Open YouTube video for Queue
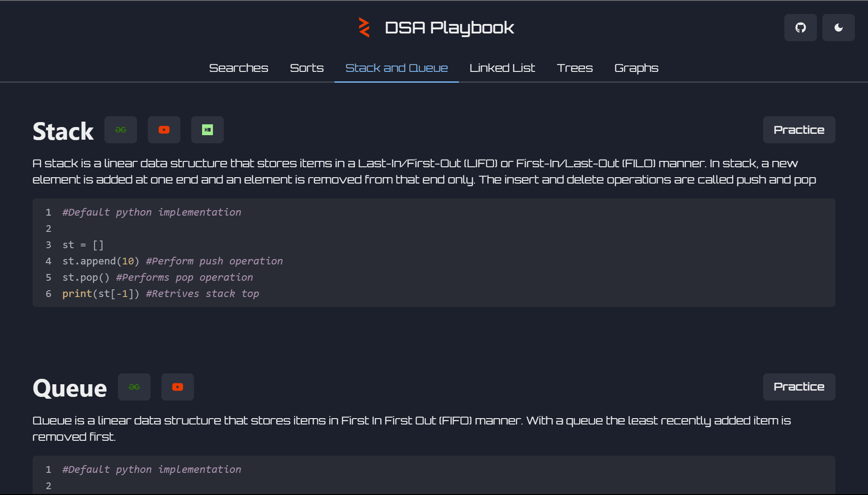The width and height of the screenshot is (868, 495). 178,387
